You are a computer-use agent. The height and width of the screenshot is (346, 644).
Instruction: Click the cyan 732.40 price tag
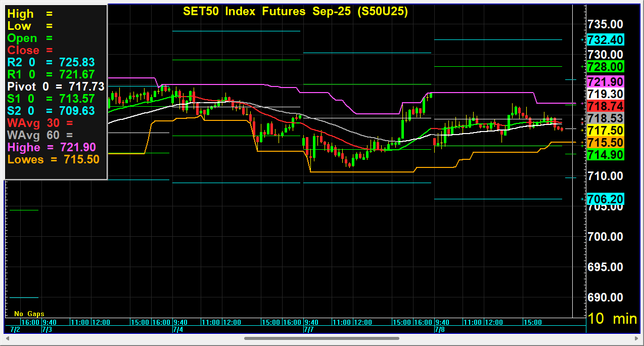[605, 39]
